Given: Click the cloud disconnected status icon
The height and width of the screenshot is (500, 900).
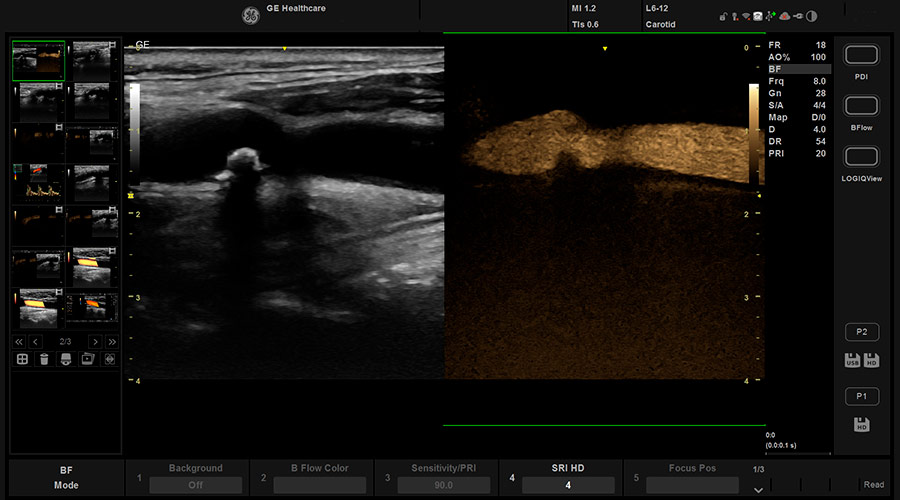Looking at the screenshot, I should coord(784,16).
